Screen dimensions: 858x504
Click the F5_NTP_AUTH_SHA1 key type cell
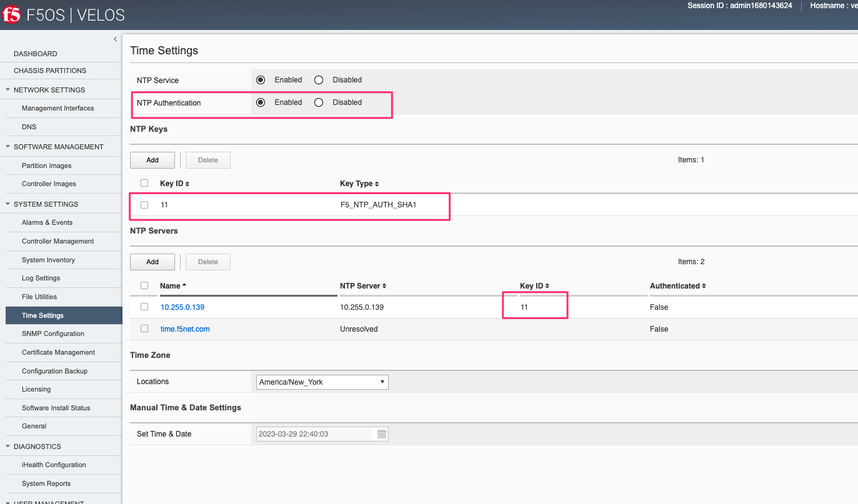pos(378,205)
